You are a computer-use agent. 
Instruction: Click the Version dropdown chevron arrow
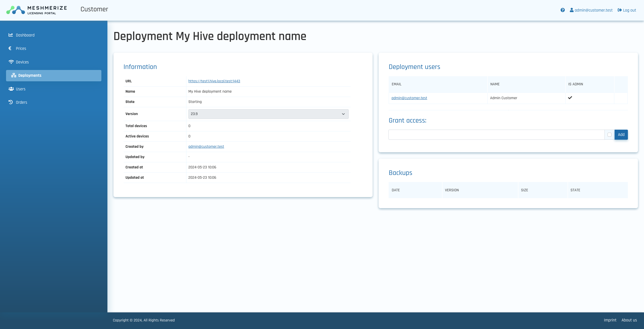(343, 114)
